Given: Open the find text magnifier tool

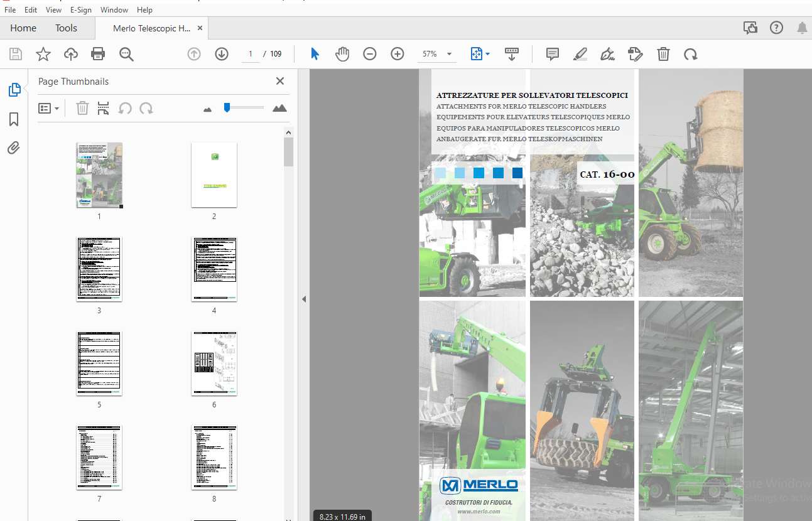Looking at the screenshot, I should click(x=126, y=54).
